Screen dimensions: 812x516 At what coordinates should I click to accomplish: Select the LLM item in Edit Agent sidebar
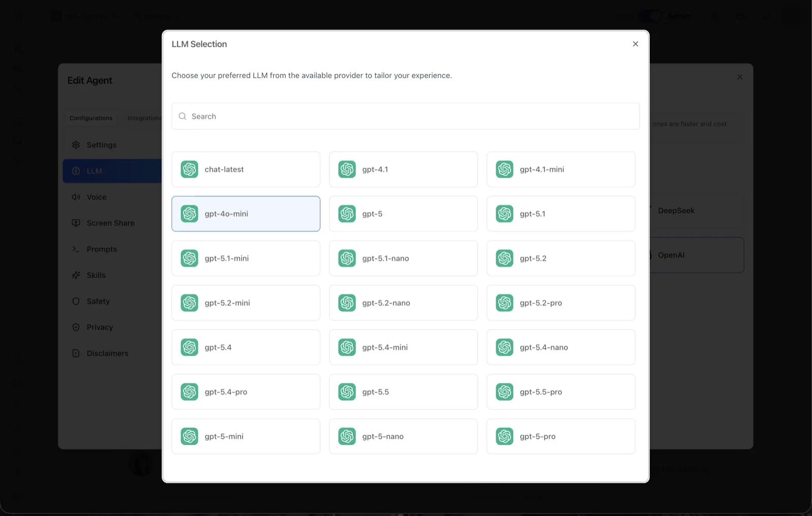(x=113, y=171)
